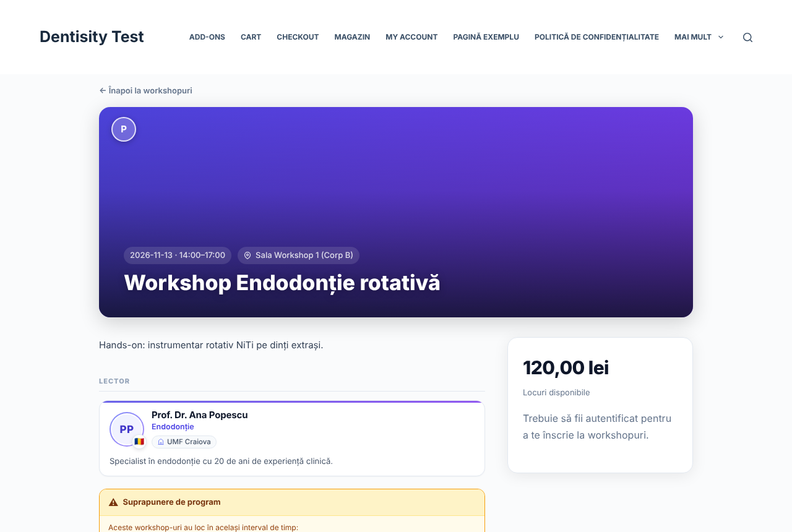
Task: Click the warning triangle icon
Action: pyautogui.click(x=113, y=502)
